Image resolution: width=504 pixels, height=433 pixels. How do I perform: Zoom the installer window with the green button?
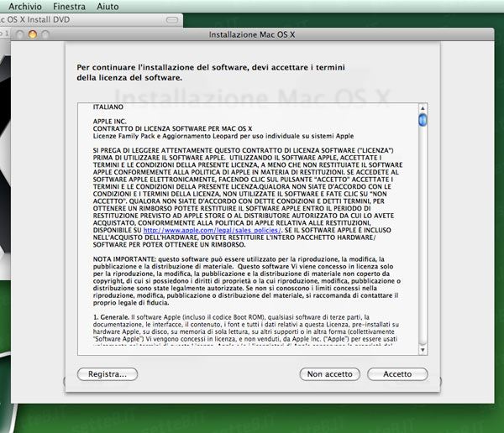pos(46,34)
